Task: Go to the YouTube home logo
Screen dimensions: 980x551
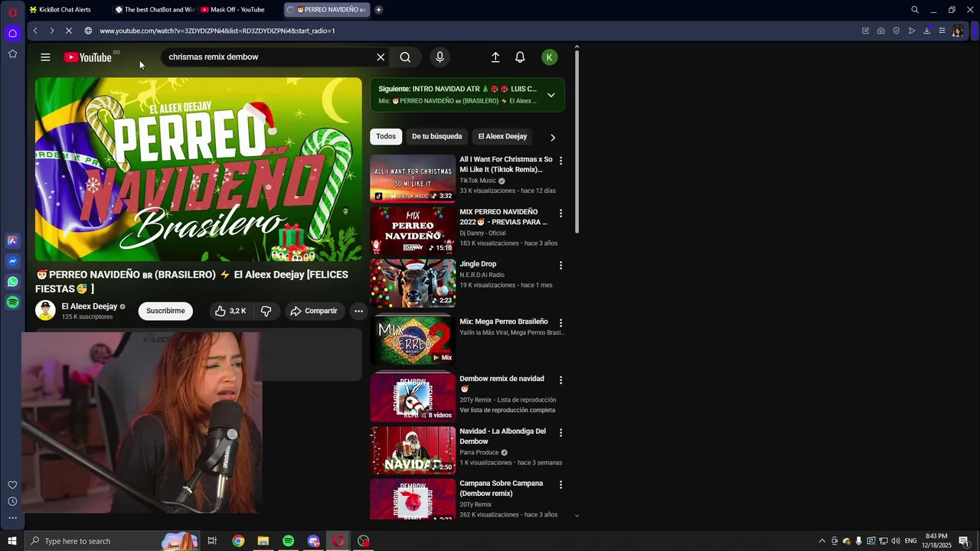Action: tap(88, 57)
